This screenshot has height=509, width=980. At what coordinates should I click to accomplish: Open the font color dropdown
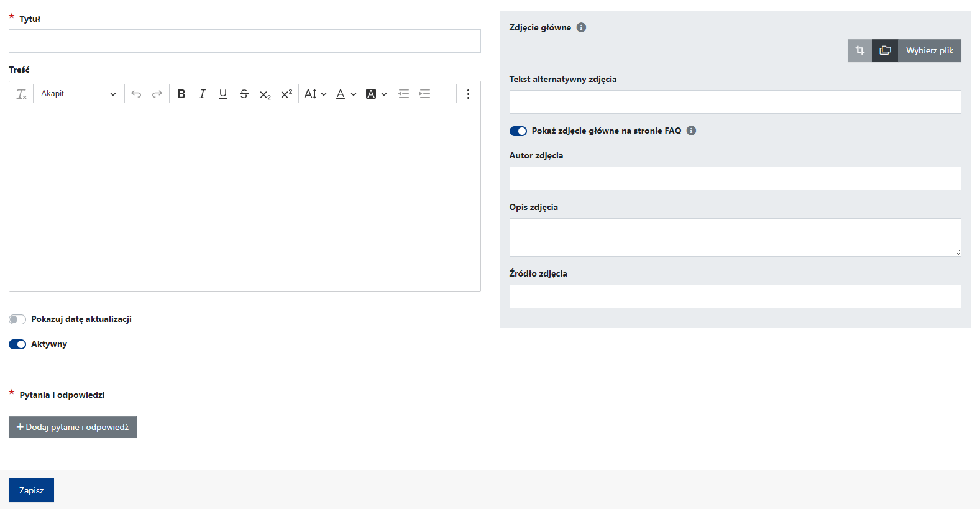pos(346,94)
